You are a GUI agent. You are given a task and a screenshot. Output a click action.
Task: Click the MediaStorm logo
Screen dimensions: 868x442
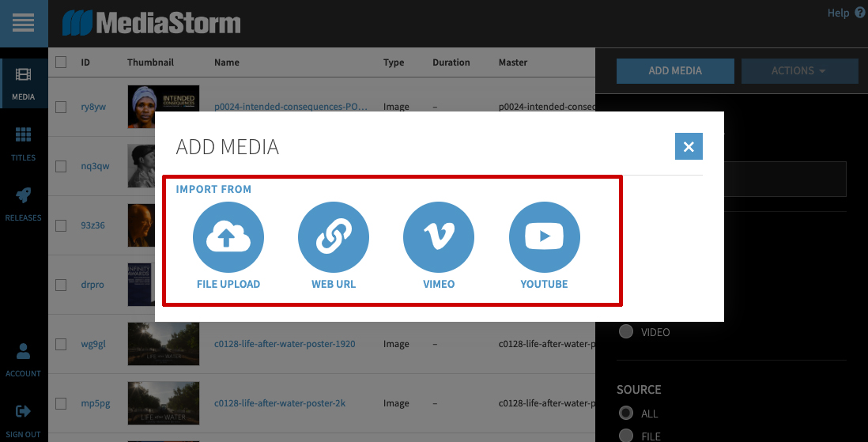(x=151, y=23)
